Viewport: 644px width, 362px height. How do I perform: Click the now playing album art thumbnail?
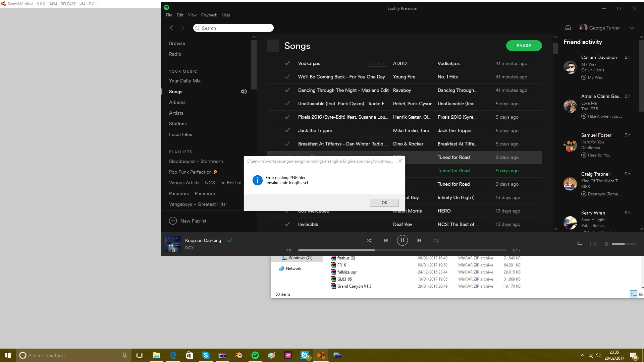pos(173,244)
